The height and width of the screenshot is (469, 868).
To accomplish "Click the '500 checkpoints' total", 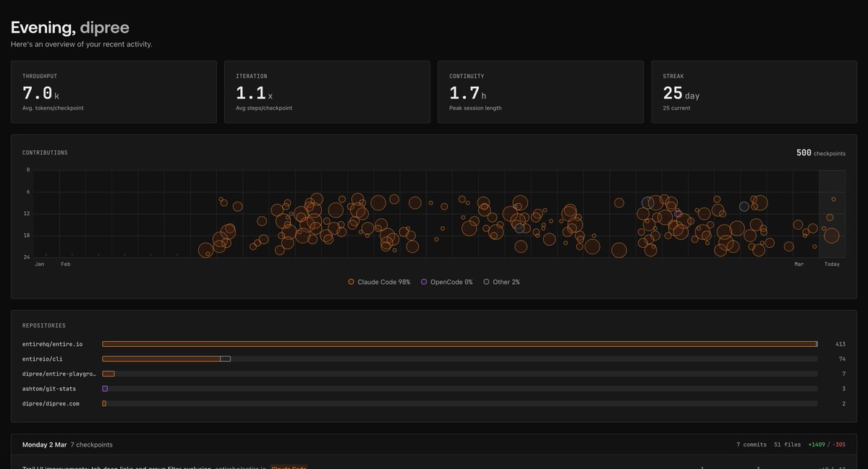I will 821,153.
